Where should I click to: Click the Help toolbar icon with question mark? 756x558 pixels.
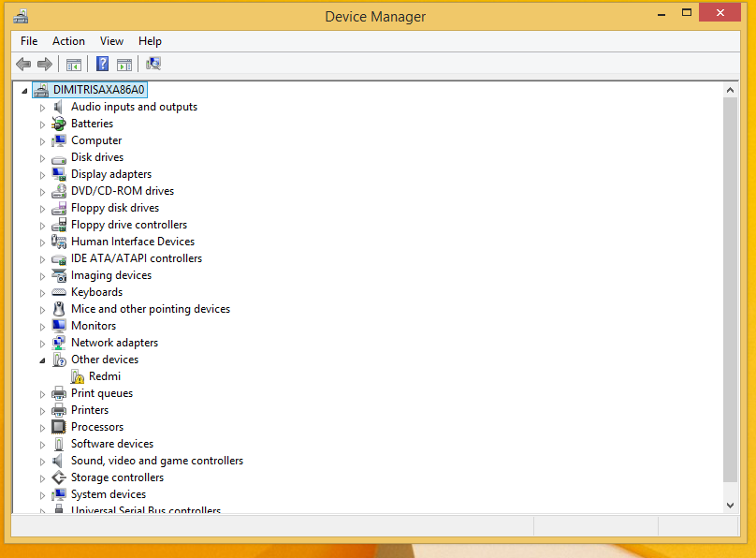click(103, 64)
